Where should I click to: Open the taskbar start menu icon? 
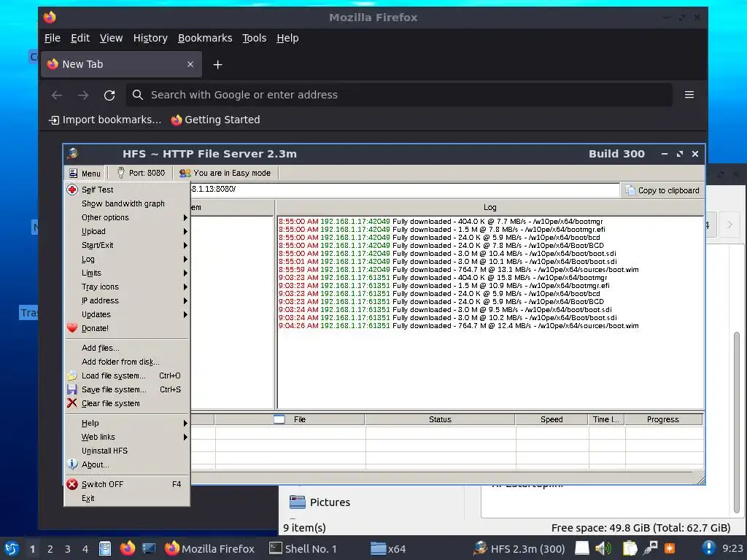[x=12, y=548]
